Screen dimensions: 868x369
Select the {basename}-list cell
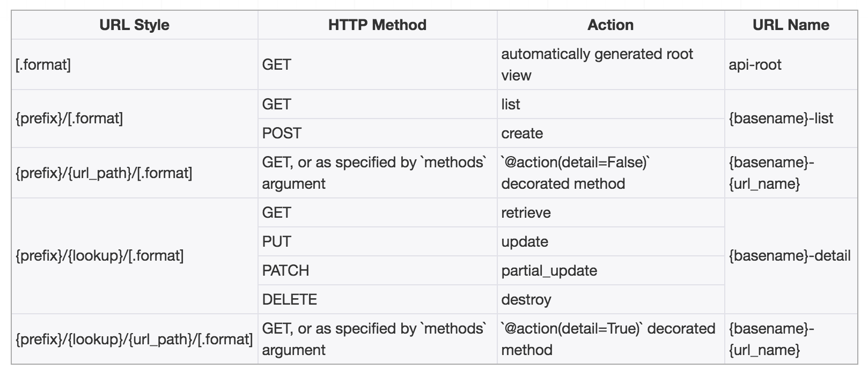[781, 119]
